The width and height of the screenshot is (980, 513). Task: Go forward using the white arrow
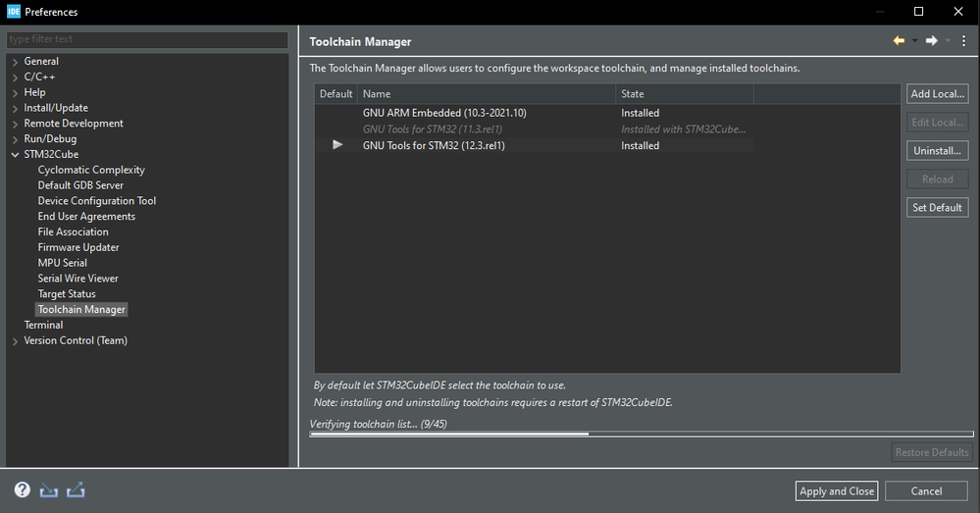pyautogui.click(x=931, y=41)
